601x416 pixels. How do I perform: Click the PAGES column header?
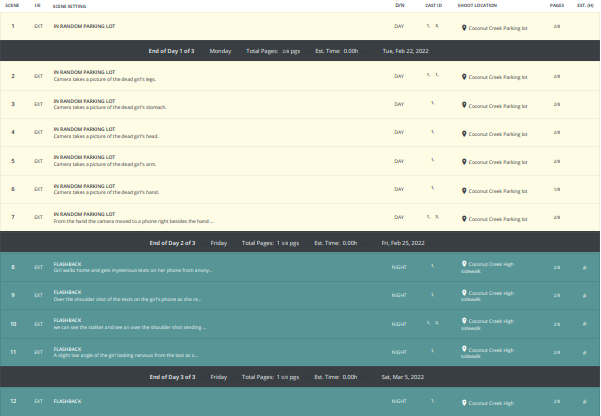pos(557,5)
